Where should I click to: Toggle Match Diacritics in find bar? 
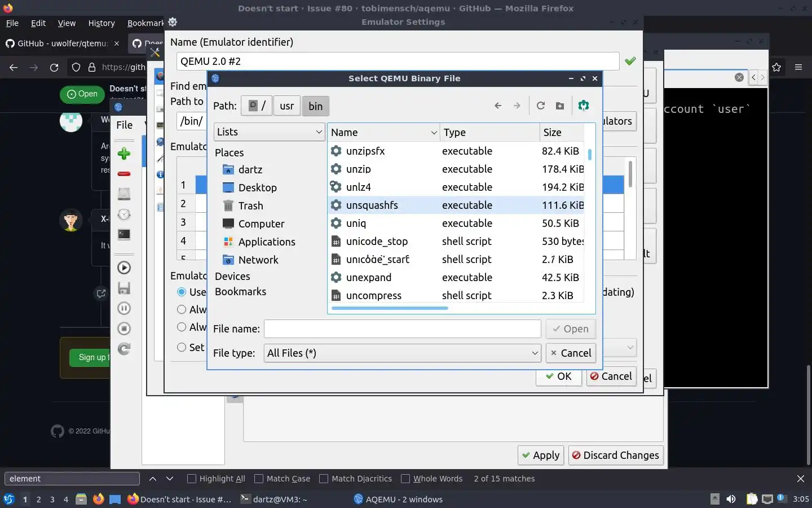324,479
